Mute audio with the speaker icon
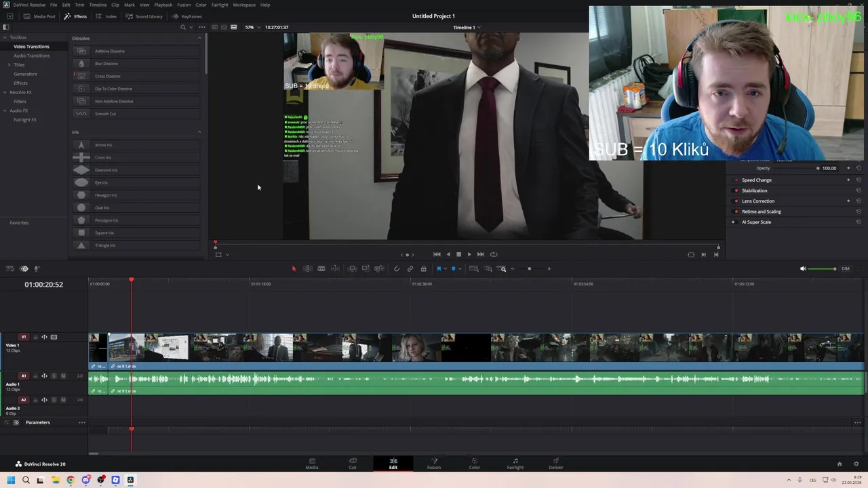The height and width of the screenshot is (488, 868). (x=803, y=268)
